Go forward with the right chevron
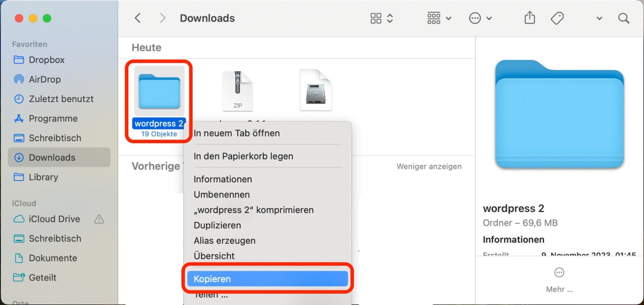 163,18
